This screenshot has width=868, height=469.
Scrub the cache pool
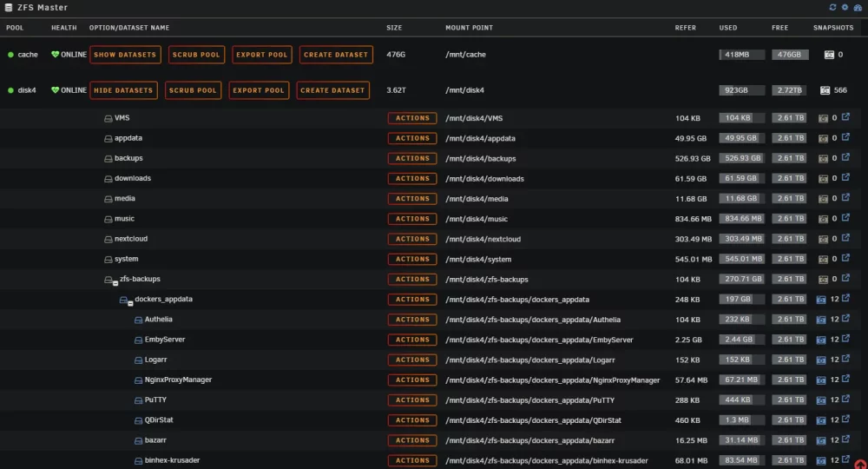[196, 55]
